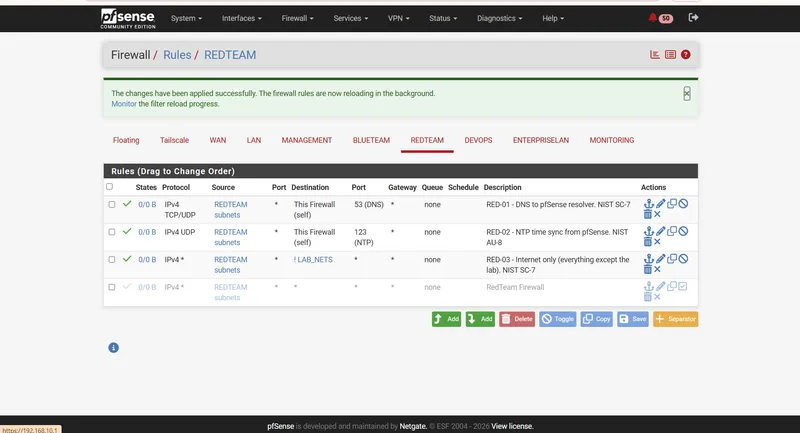Copy the RED-01 DNS rule via its row icon
This screenshot has width=800, height=433.
tap(672, 203)
